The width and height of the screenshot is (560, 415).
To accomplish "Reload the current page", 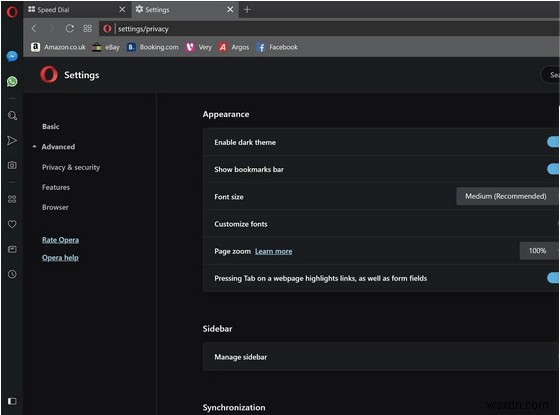I will tap(69, 29).
